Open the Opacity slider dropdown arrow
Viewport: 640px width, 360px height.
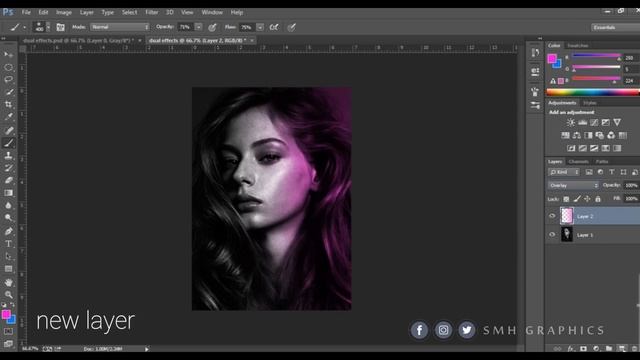pos(198,27)
